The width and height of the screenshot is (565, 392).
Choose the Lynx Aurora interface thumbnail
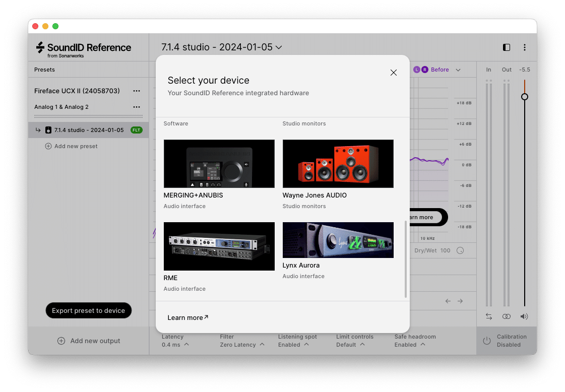338,240
